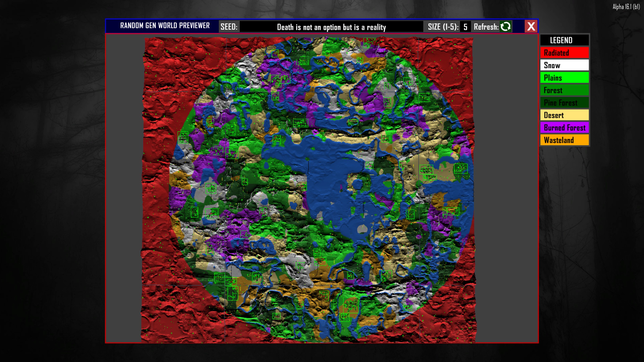Select the Snow legend swatch
Screen dimensions: 644x362
click(564, 65)
